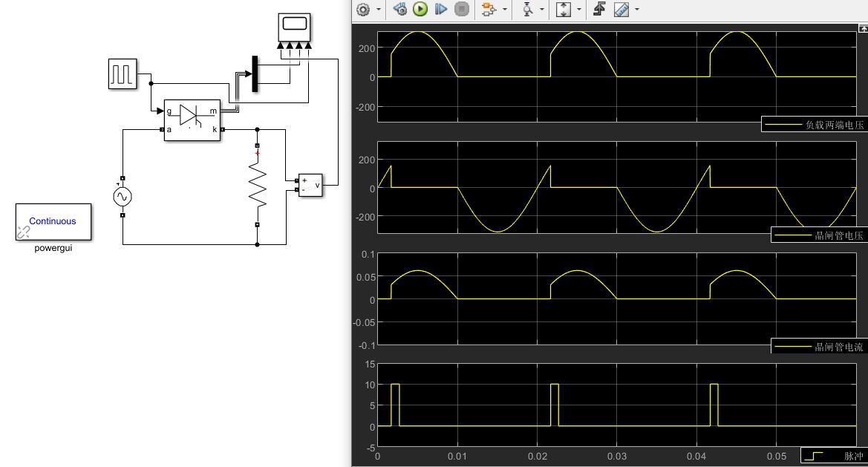The image size is (868, 467).
Task: Open the Triggers tool icon
Action: (600, 10)
